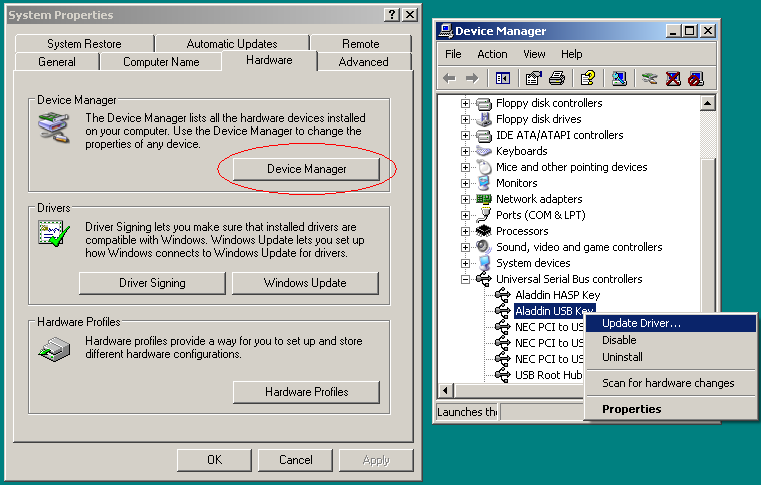Click the Show/Hide Console Tree toolbar icon
Screen dimensions: 761x485
pos(503,78)
